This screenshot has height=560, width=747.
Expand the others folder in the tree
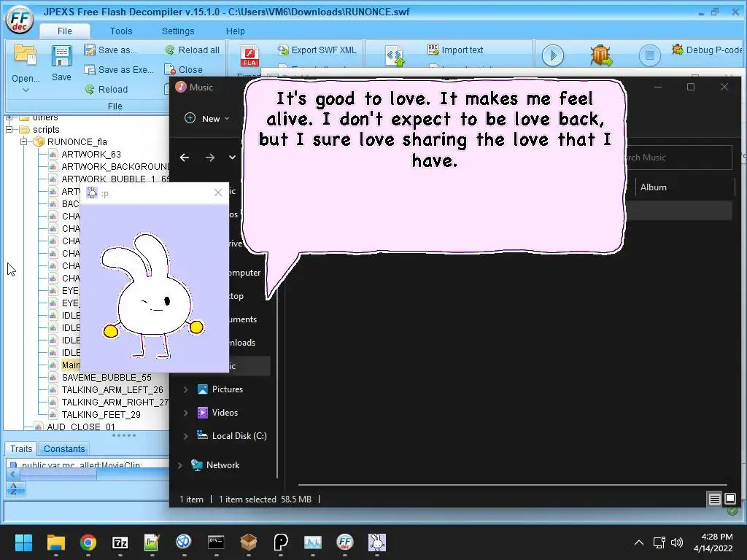pos(9,117)
